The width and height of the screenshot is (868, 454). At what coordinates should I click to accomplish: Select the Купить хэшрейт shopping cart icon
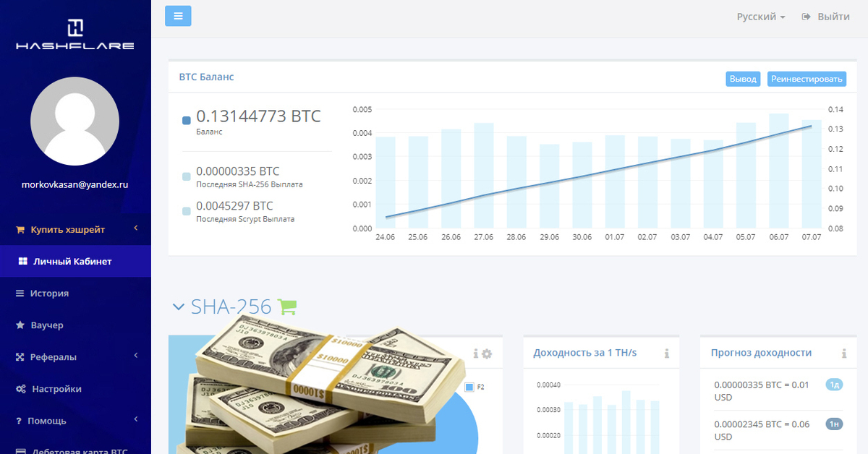[21, 229]
